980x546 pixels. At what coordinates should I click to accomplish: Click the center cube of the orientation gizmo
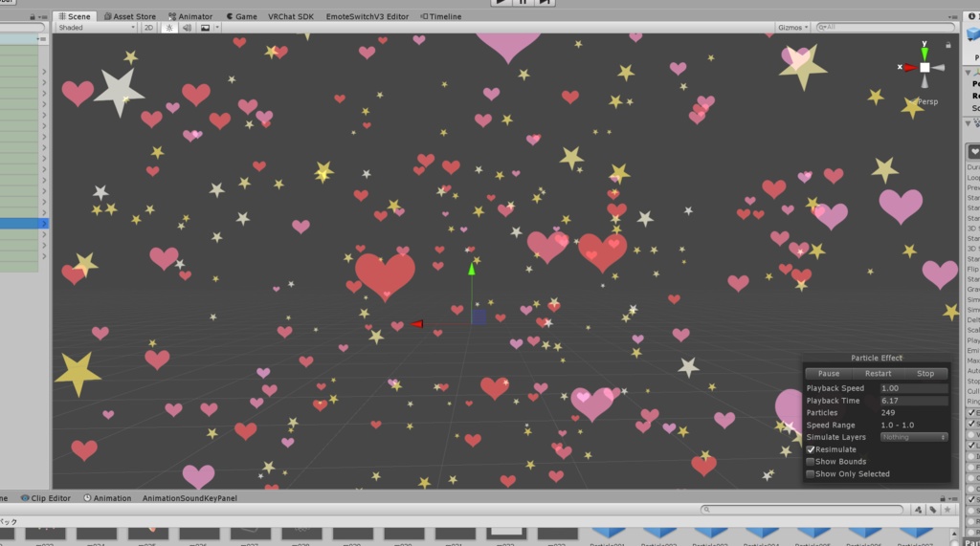(924, 68)
